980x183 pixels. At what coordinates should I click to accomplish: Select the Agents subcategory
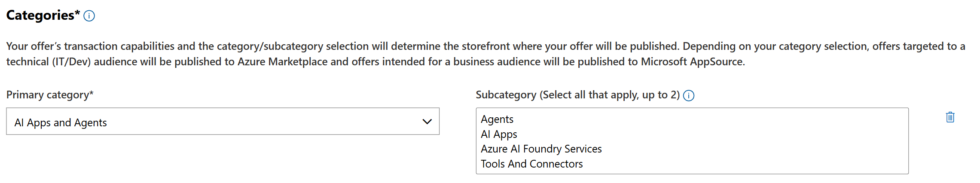(497, 119)
